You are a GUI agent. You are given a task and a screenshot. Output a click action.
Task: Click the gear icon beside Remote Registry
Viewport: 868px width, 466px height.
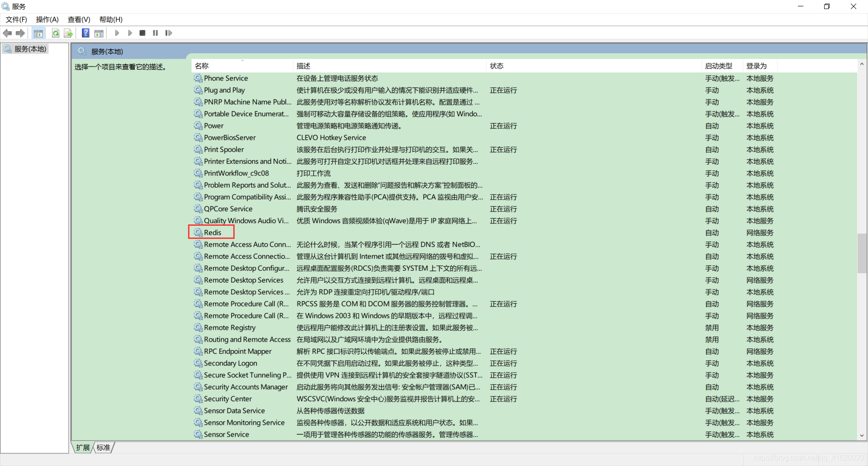198,328
